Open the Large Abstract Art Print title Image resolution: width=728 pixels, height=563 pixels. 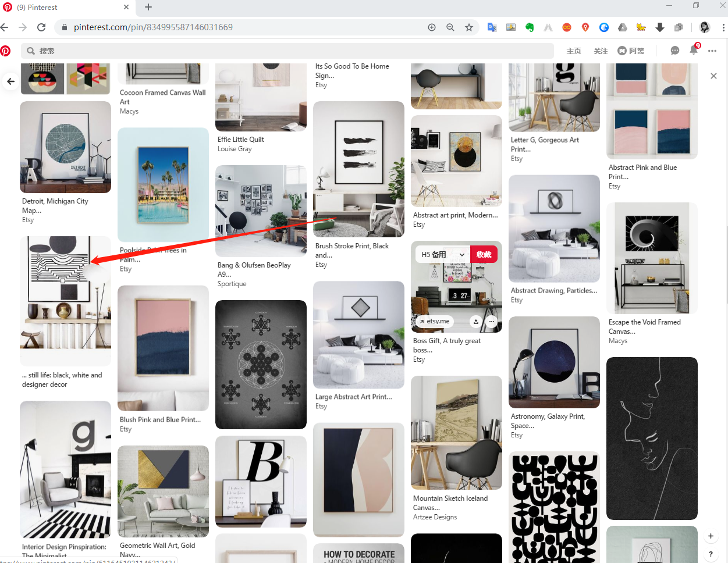pyautogui.click(x=354, y=397)
